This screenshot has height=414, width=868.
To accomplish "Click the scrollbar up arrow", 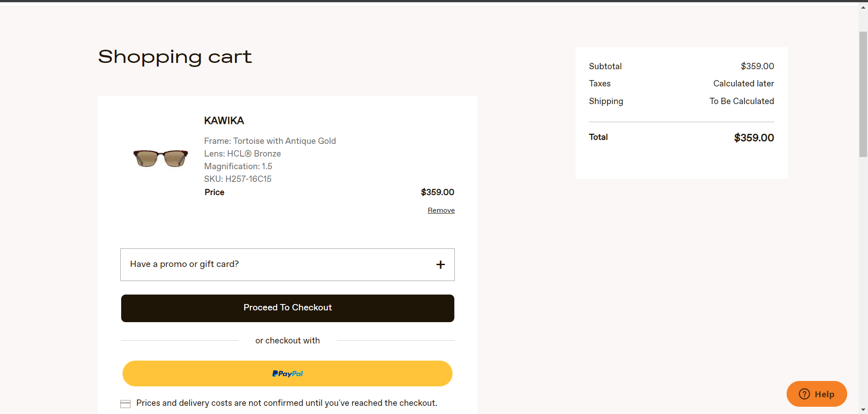I will click(863, 8).
